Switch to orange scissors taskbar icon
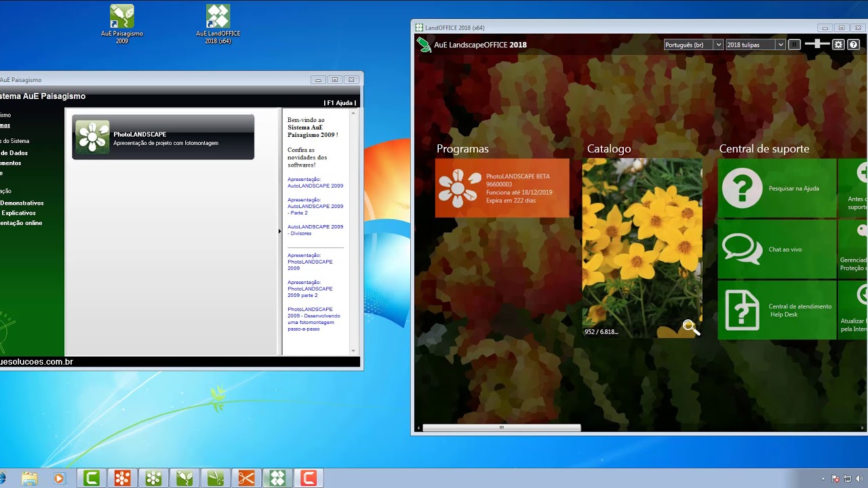 tap(246, 479)
